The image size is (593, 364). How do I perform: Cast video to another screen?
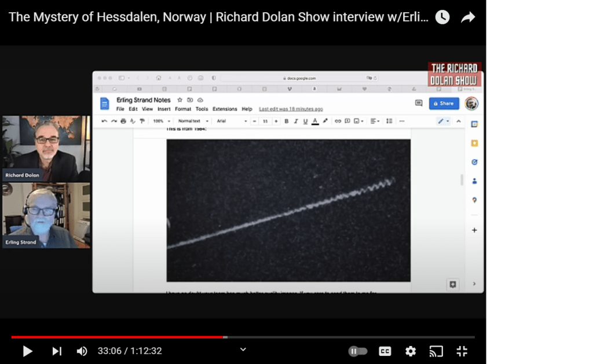click(x=435, y=351)
